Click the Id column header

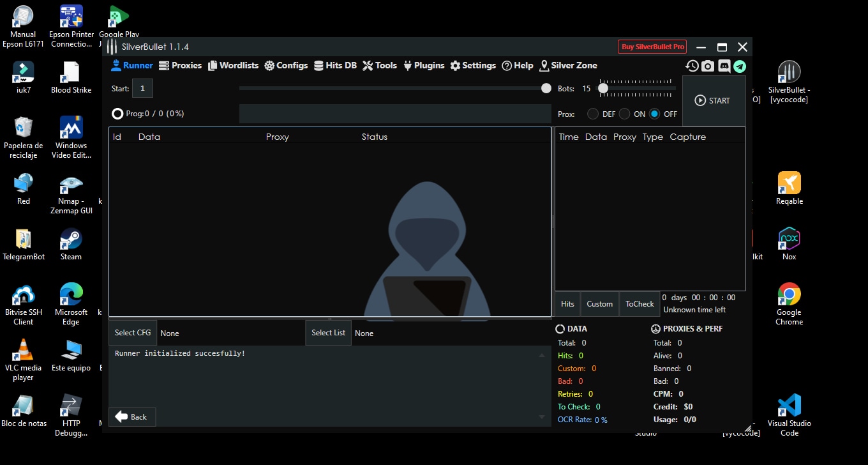point(117,137)
